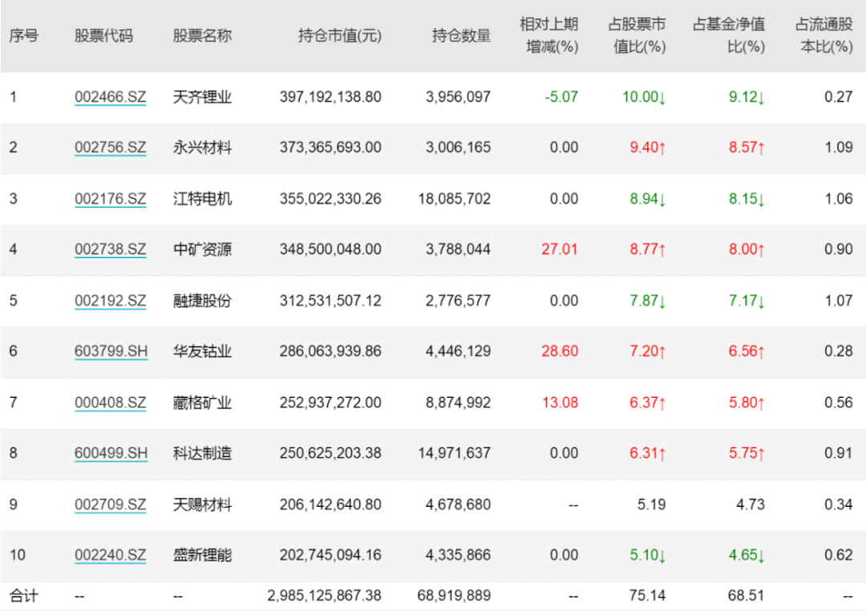Viewport: 866px width, 616px height.
Task: Click the 占流通股本比(%) header
Action: tap(824, 36)
